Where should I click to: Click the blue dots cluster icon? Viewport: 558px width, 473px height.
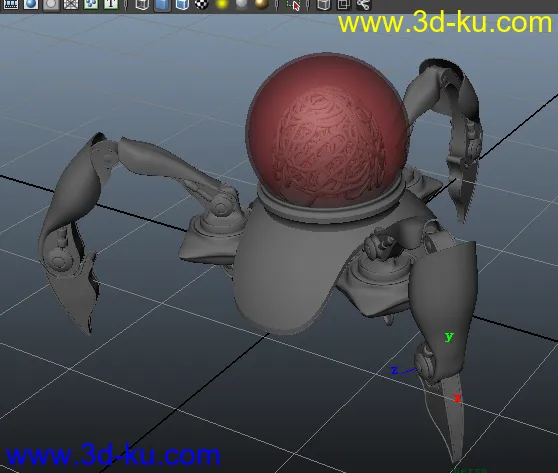pos(91,4)
